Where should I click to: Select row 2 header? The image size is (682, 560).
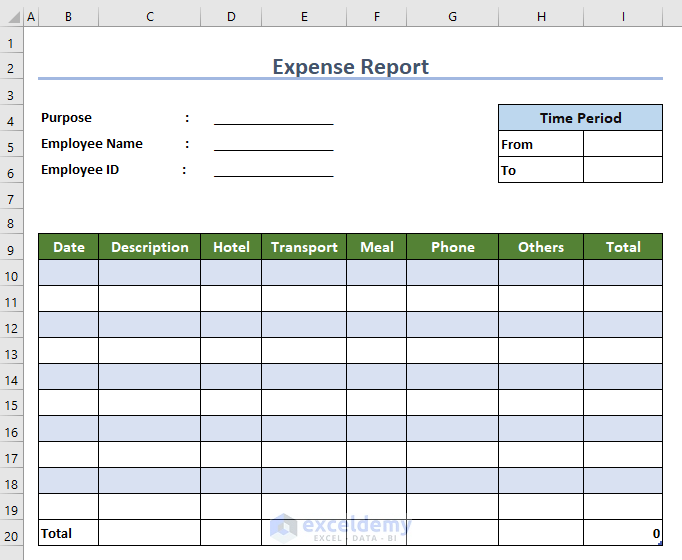pos(11,68)
